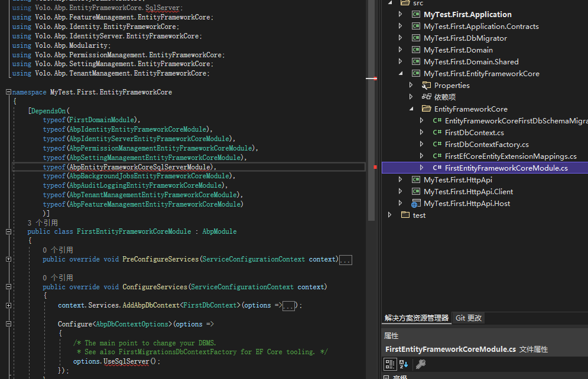Click the '3 个引用' CodeLens link
The image size is (588, 379).
(x=43, y=223)
